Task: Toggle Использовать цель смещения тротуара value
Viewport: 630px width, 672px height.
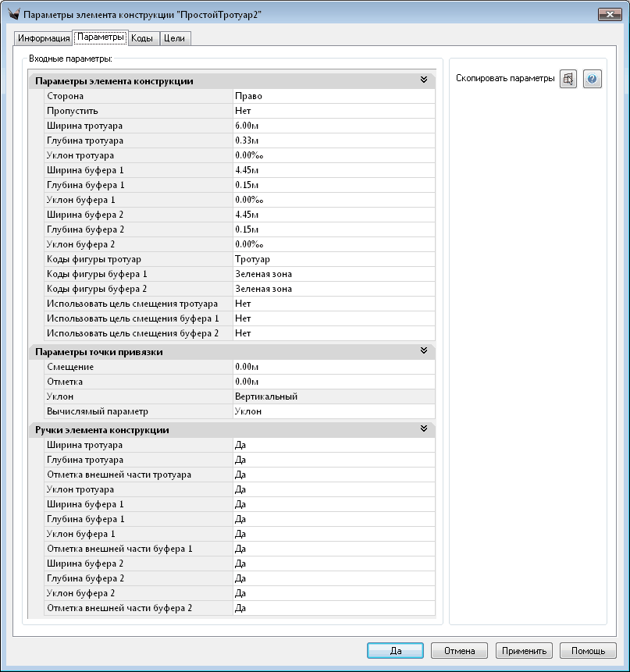Action: coord(333,304)
